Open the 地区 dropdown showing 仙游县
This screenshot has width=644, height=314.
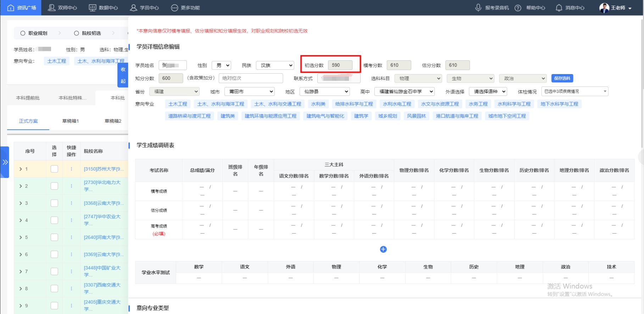tap(325, 91)
